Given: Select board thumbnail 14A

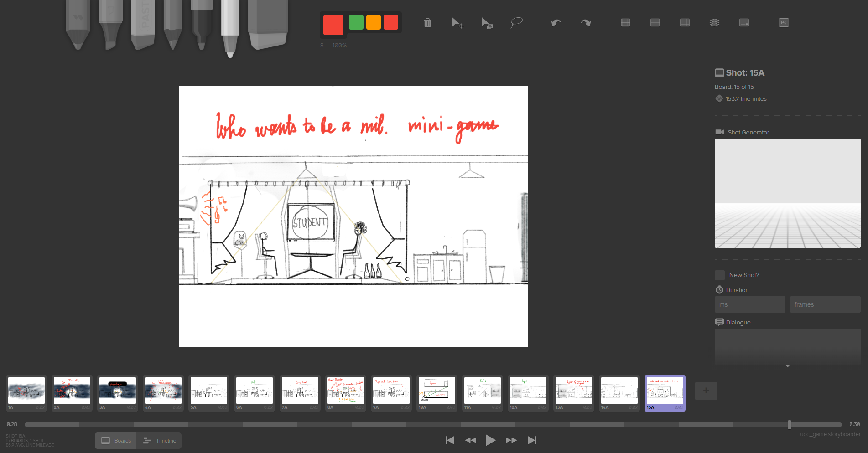Looking at the screenshot, I should (619, 393).
